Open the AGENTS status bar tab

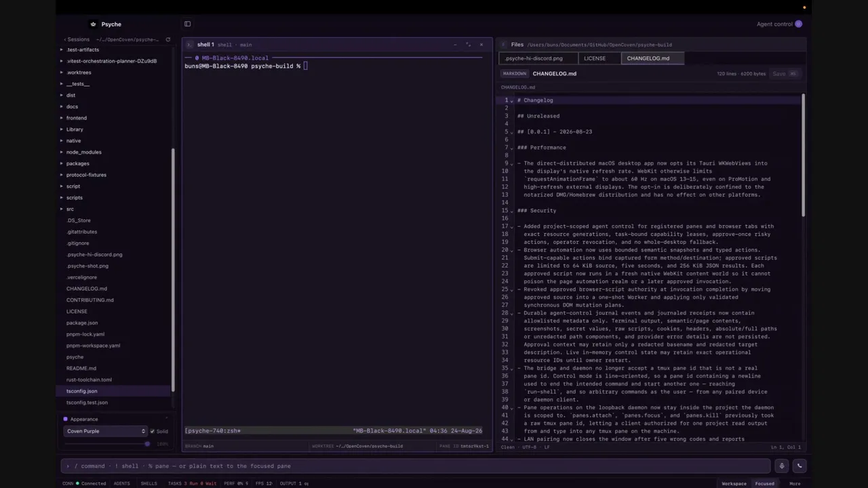(122, 483)
